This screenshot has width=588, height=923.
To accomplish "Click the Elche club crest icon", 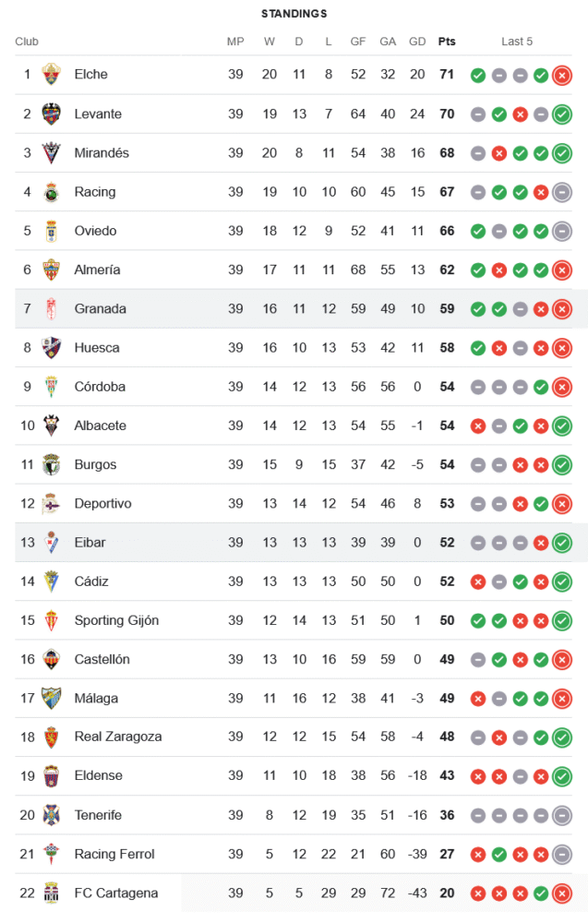I will point(52,75).
